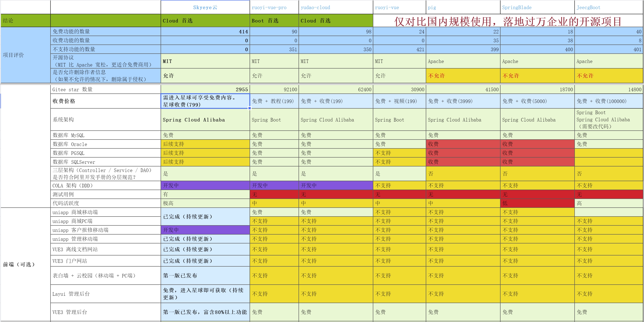Click JeecgBoot's Apache license cell
The width and height of the screenshot is (644, 322).
[609, 61]
